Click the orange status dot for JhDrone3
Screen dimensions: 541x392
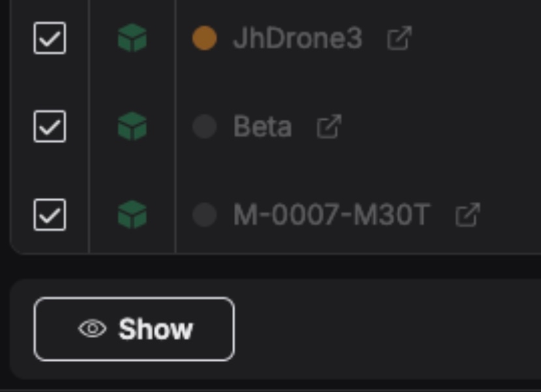pyautogui.click(x=205, y=38)
